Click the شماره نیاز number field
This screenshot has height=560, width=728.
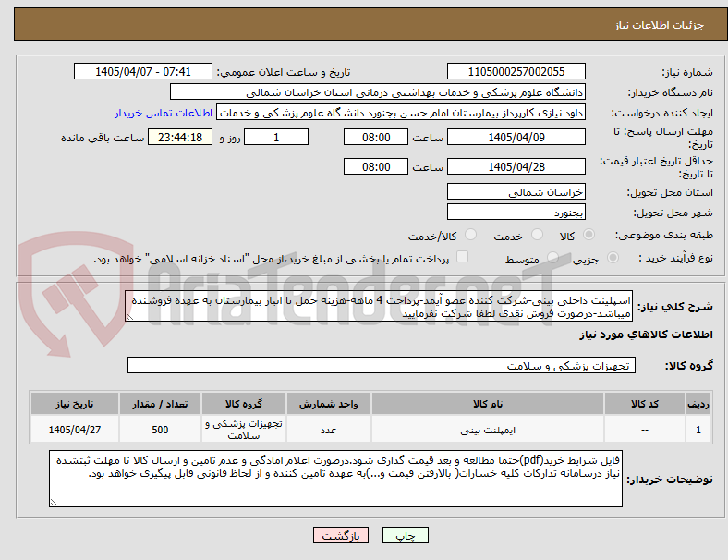point(516,71)
